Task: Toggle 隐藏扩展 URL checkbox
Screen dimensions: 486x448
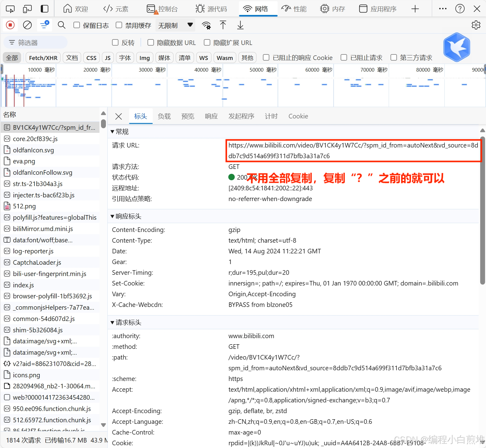Action: [x=207, y=43]
